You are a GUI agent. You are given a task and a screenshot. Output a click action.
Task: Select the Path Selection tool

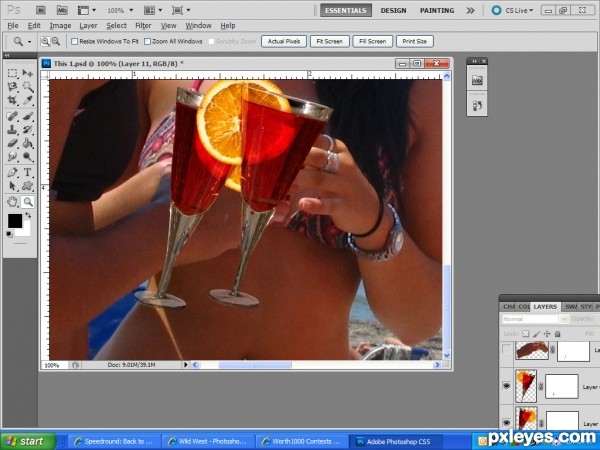tap(13, 186)
